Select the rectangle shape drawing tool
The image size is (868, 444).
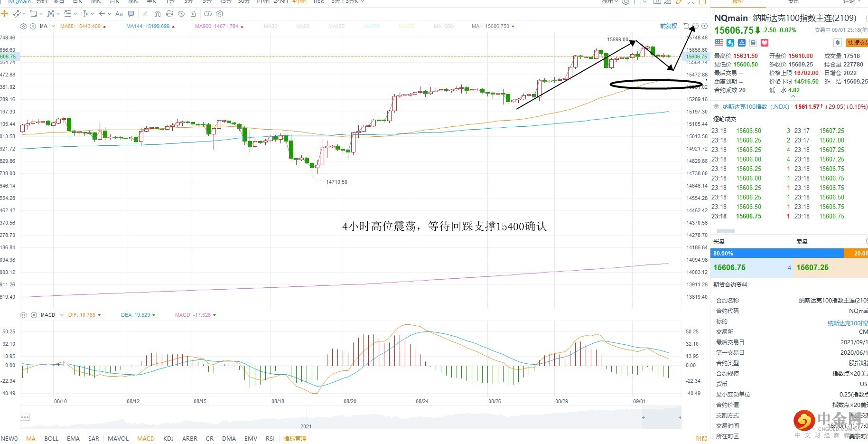tap(33, 14)
